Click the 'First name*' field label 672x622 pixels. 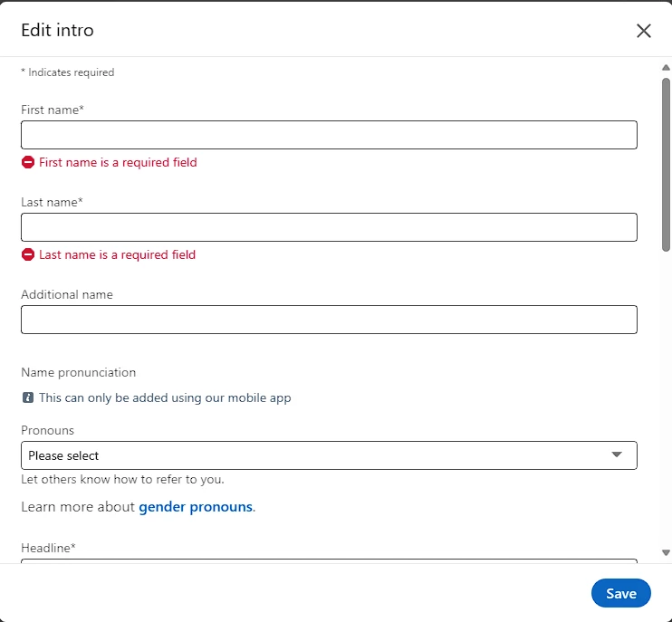(x=53, y=110)
